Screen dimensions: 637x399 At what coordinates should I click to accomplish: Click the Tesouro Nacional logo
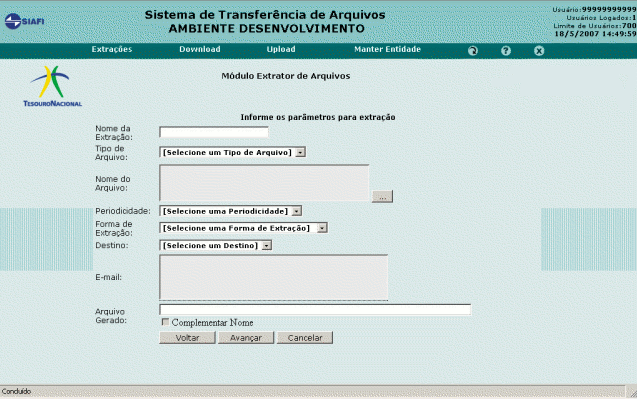(52, 87)
